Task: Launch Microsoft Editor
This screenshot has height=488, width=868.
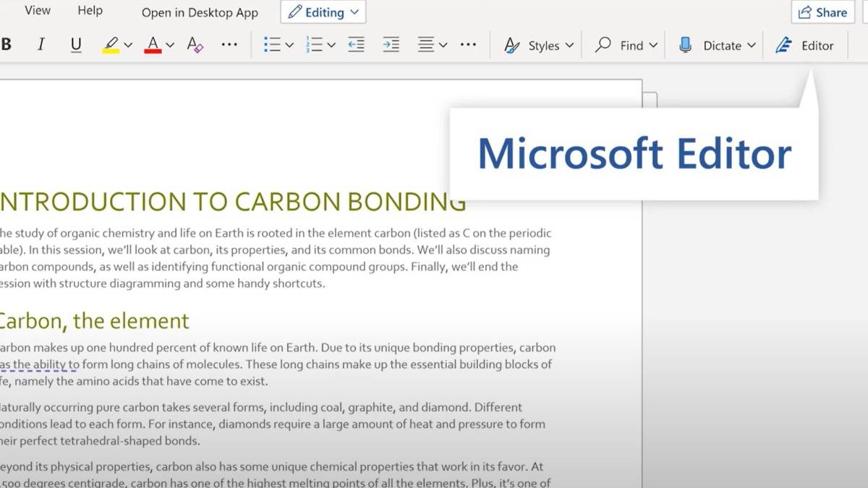Action: 806,45
